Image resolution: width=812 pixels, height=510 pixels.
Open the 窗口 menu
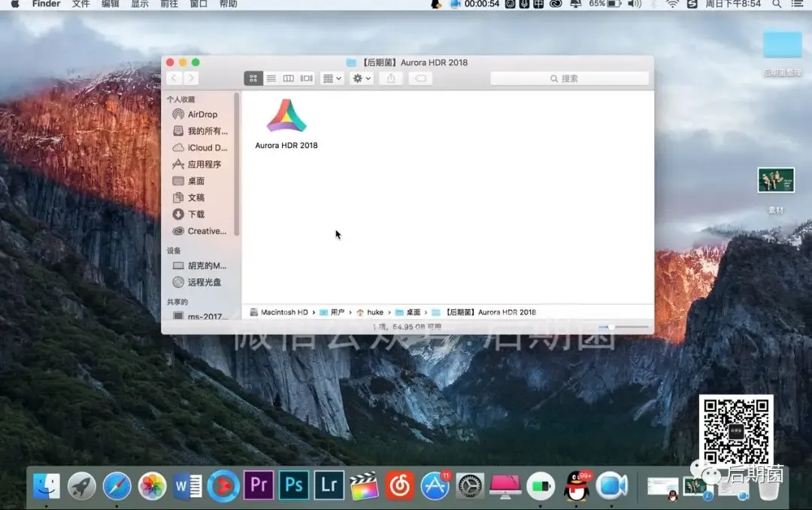click(x=198, y=4)
